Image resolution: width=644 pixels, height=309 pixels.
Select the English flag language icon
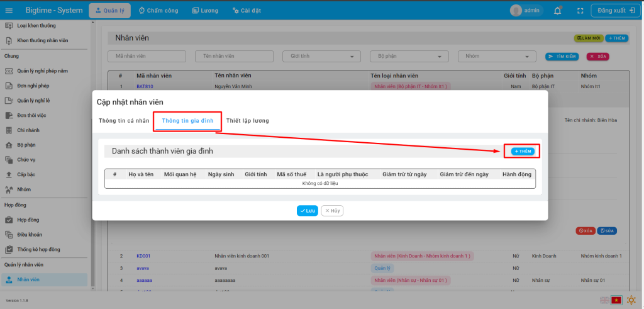pyautogui.click(x=604, y=300)
